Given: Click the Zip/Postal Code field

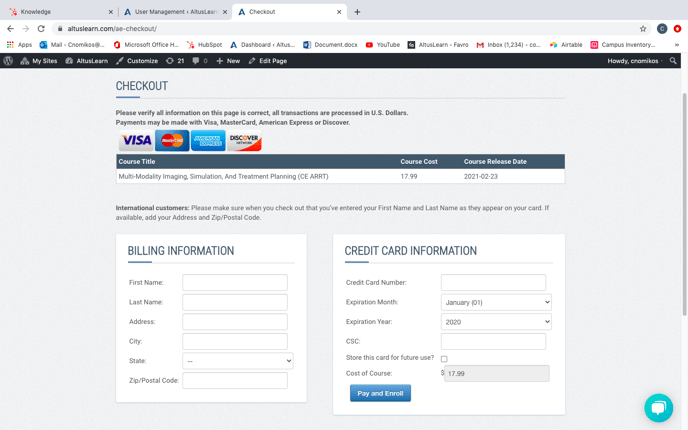Looking at the screenshot, I should (235, 380).
